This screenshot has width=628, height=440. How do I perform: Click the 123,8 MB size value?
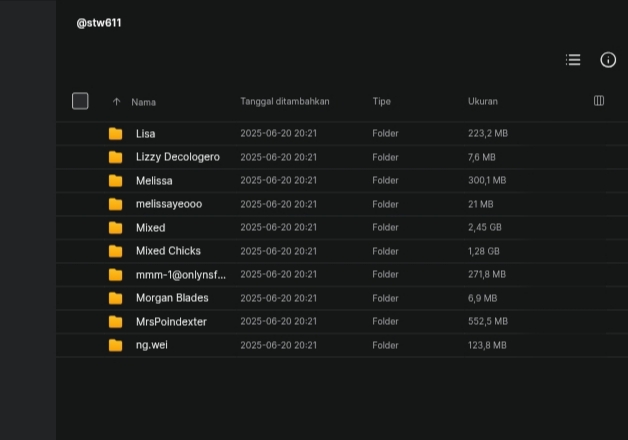487,345
